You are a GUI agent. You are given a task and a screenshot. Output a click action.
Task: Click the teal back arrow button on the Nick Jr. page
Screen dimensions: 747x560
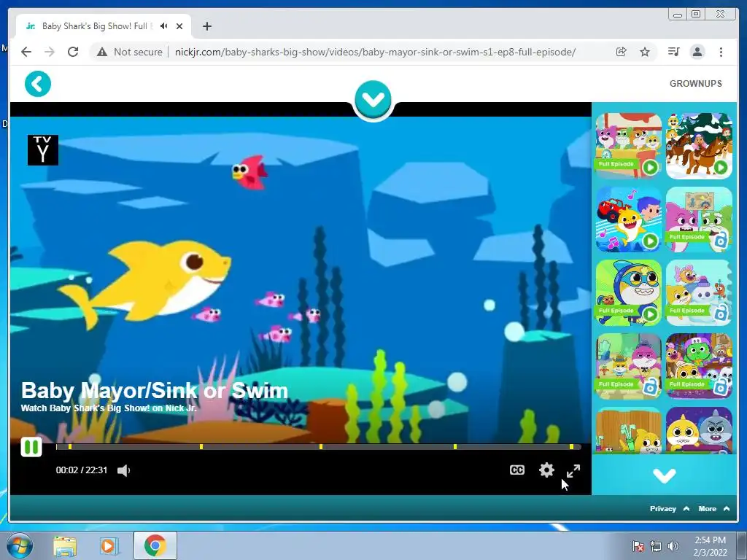[x=38, y=84]
